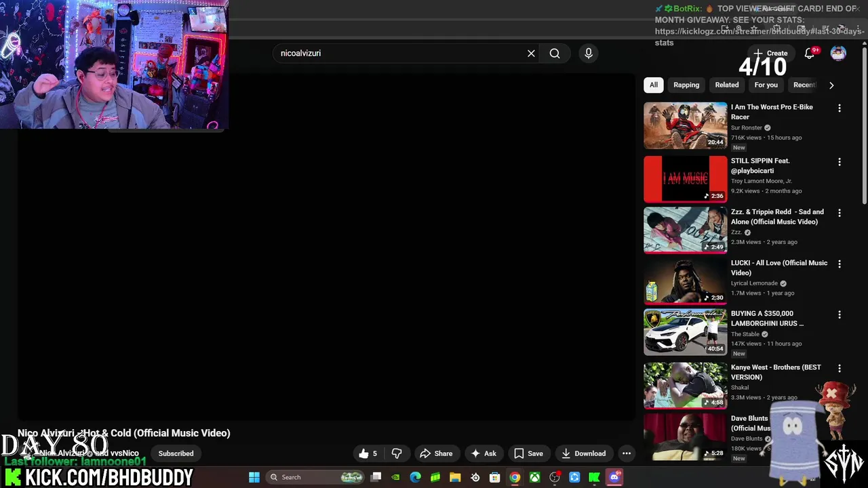Open OBS Studio from taskbar
Image resolution: width=868 pixels, height=488 pixels.
coord(555,477)
